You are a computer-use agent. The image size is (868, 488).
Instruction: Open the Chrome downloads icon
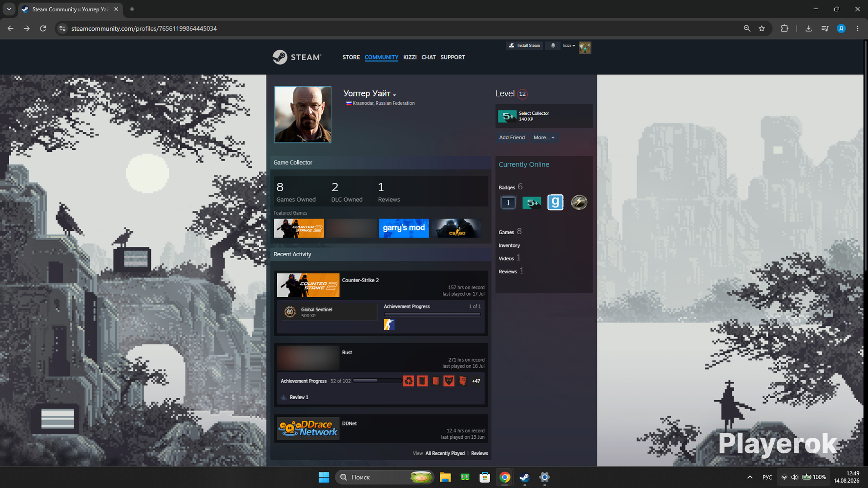point(808,28)
